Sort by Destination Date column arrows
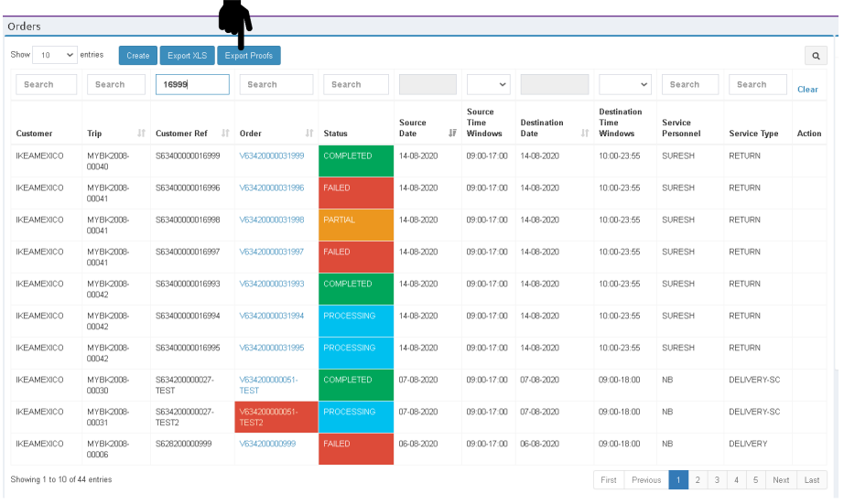This screenshot has width=844, height=504. [x=585, y=133]
